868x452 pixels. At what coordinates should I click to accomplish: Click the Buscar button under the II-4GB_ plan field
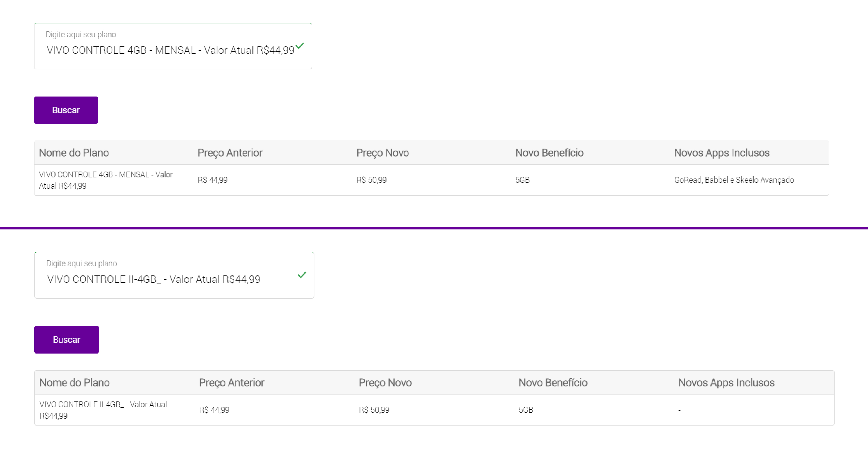click(x=67, y=339)
